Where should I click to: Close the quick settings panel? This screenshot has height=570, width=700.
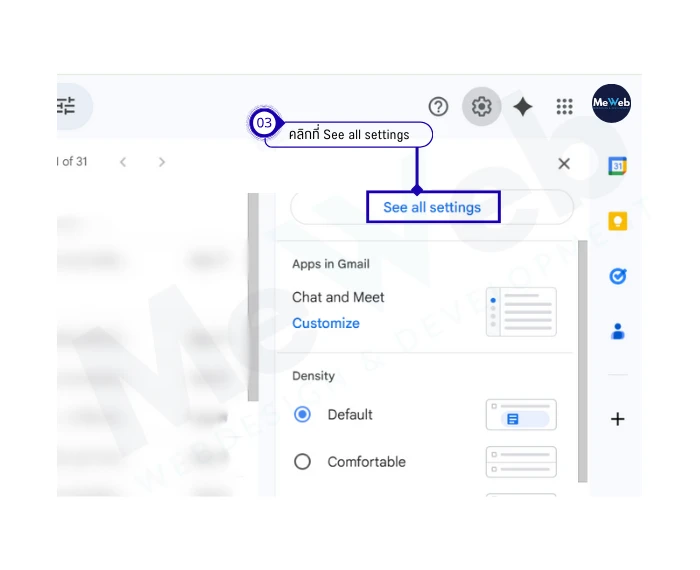coord(564,163)
